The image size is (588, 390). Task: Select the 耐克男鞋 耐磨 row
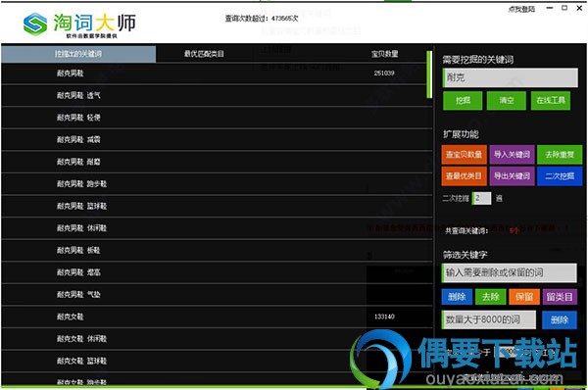click(x=217, y=162)
